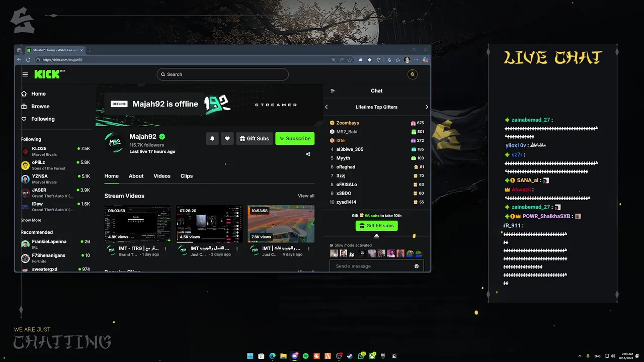Open the emoji picker in chat input
Image resolution: width=644 pixels, height=362 pixels.
tap(417, 266)
